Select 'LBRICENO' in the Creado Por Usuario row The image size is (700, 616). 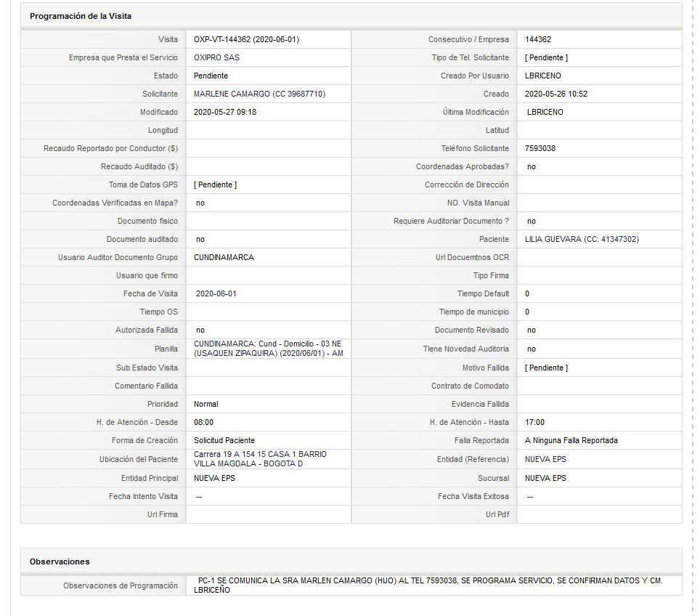[543, 76]
